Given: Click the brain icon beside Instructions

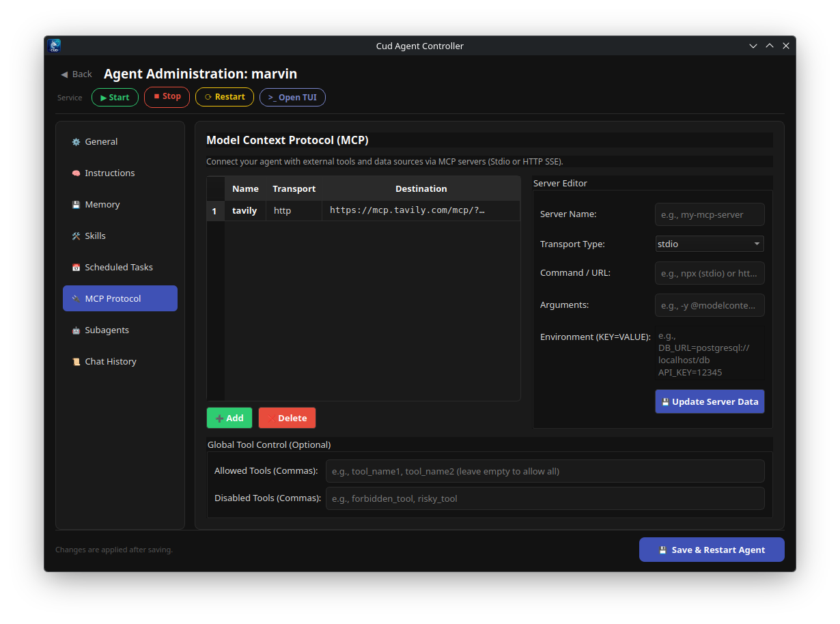Looking at the screenshot, I should (76, 173).
